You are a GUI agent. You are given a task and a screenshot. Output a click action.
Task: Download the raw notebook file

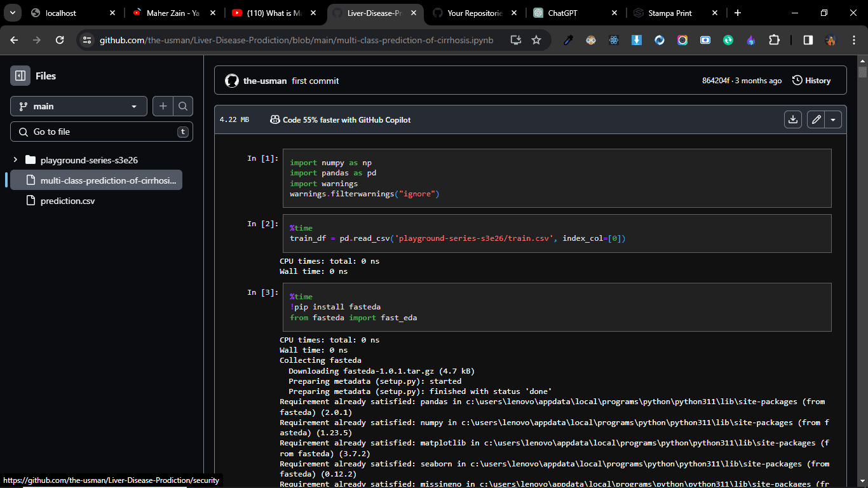click(x=792, y=119)
